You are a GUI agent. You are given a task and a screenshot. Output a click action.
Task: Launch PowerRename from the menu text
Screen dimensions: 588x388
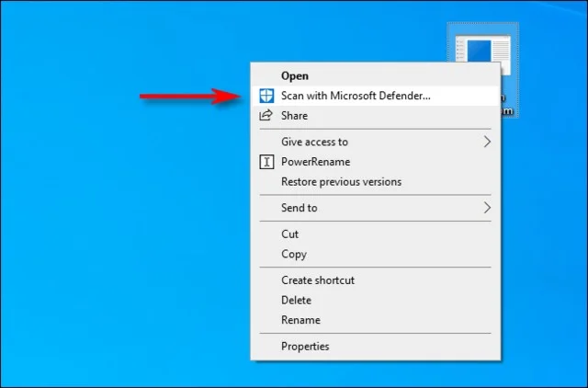click(315, 162)
